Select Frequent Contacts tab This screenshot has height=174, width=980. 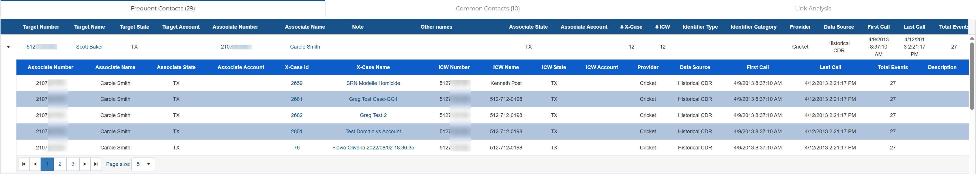[x=162, y=8]
